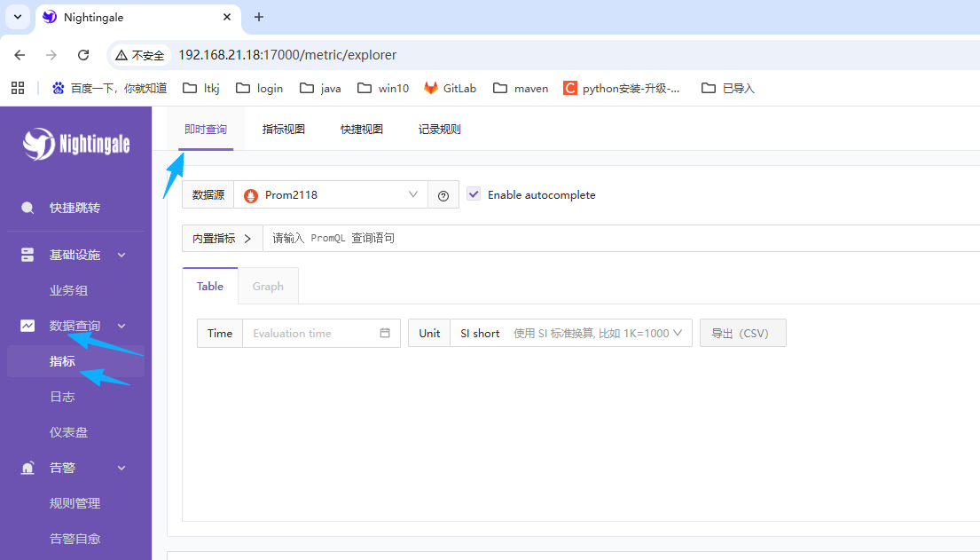
Task: Open 日志 in the sidebar
Action: 62,397
